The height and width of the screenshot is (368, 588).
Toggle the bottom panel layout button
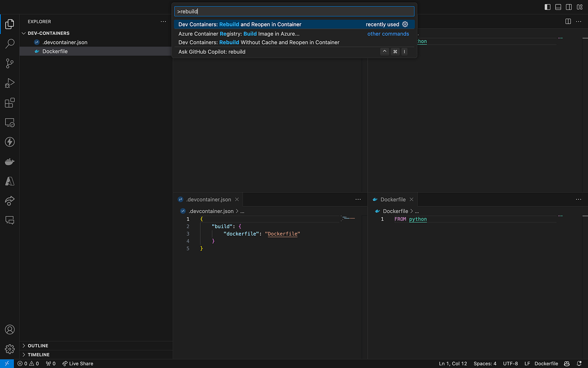pos(558,7)
